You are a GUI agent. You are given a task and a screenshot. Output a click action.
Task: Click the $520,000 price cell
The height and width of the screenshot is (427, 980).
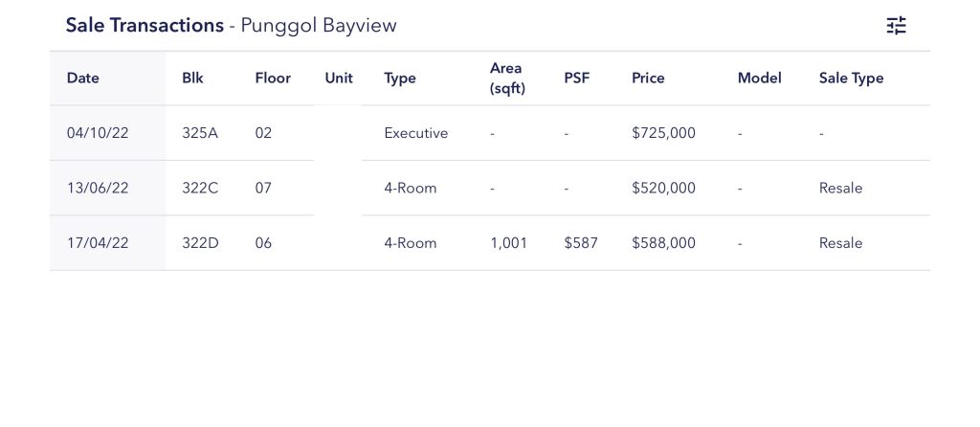663,188
